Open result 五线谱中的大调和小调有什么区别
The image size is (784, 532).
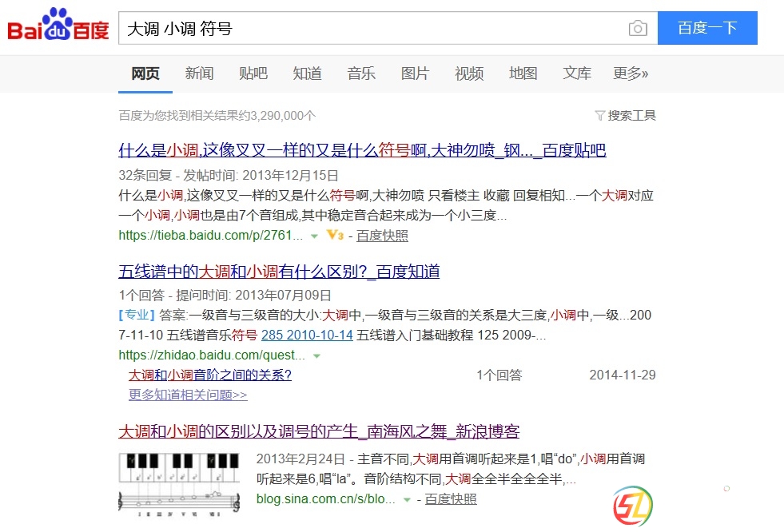(279, 272)
